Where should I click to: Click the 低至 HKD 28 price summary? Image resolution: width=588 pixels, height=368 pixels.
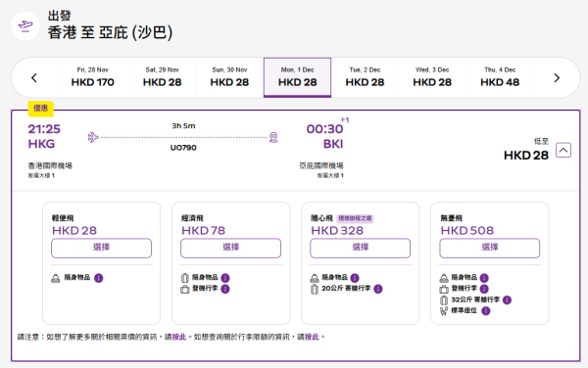[x=525, y=150]
